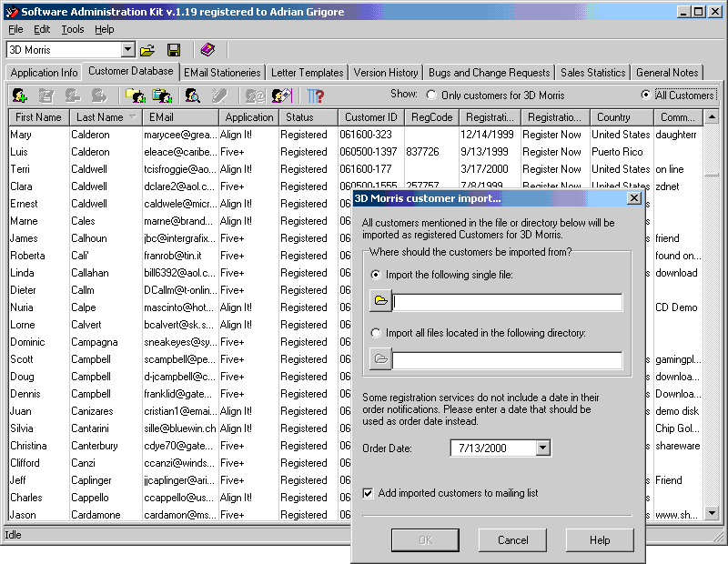Sort by the First Name column header
This screenshot has height=564, width=728.
38,117
